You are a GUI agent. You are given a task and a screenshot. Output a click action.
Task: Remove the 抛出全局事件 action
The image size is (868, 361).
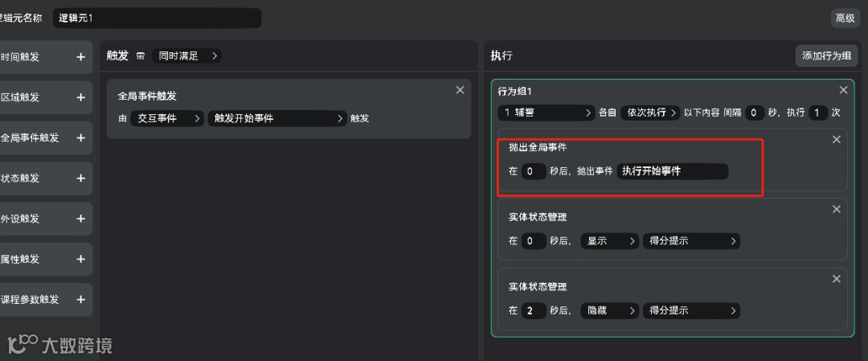pyautogui.click(x=836, y=140)
